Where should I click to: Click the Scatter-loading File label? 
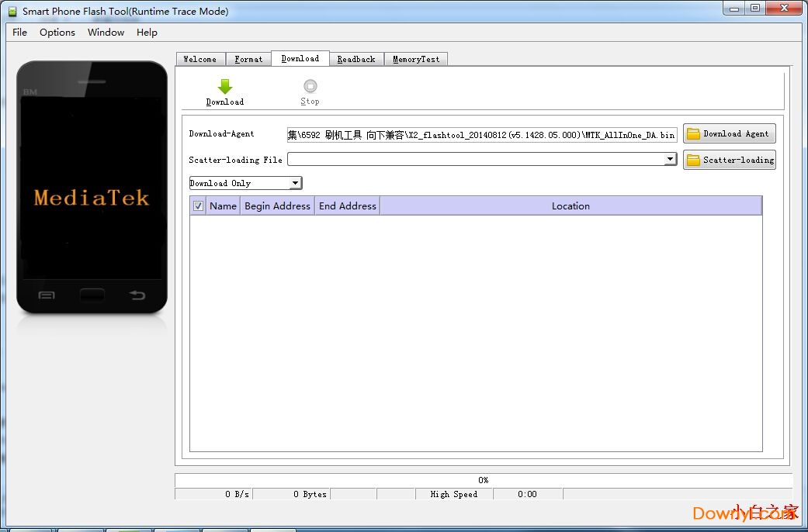coord(235,160)
